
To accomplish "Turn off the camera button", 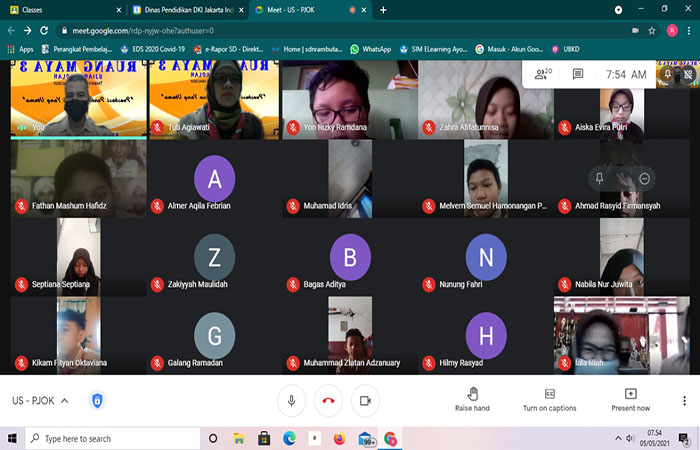I will click(x=365, y=400).
